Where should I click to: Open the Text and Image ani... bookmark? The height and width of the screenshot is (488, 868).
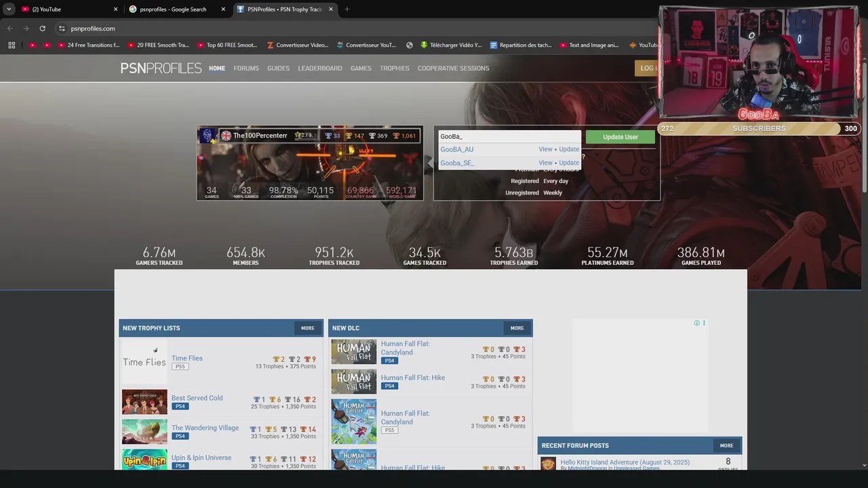pos(589,45)
